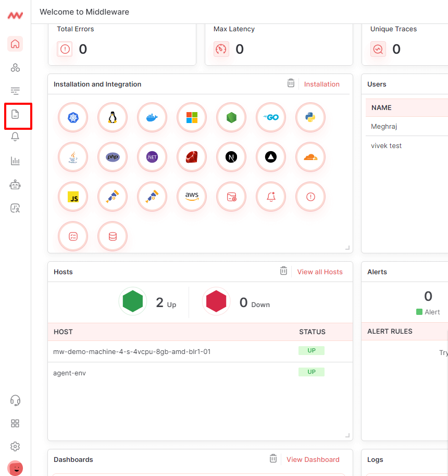Open the View Dashboard link
This screenshot has width=448, height=476.
313,459
